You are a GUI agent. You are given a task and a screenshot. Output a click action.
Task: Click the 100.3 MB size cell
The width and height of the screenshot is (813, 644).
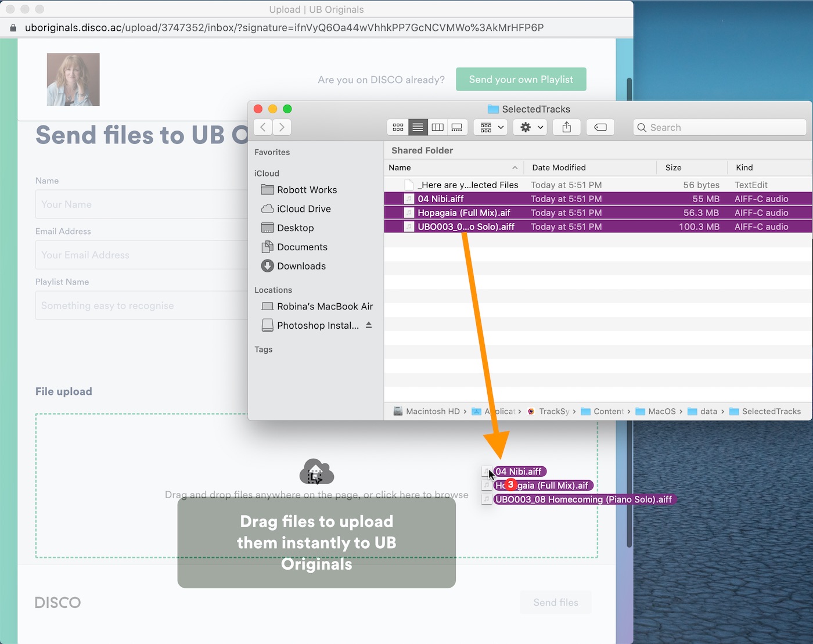point(699,226)
